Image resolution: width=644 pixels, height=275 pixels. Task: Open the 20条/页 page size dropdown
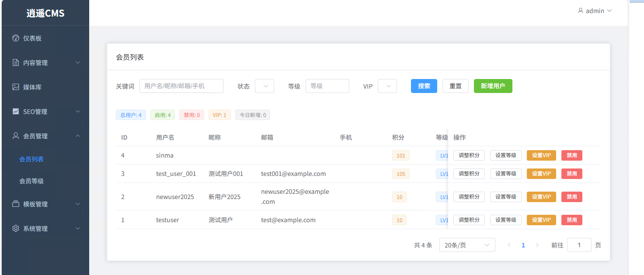tap(467, 245)
